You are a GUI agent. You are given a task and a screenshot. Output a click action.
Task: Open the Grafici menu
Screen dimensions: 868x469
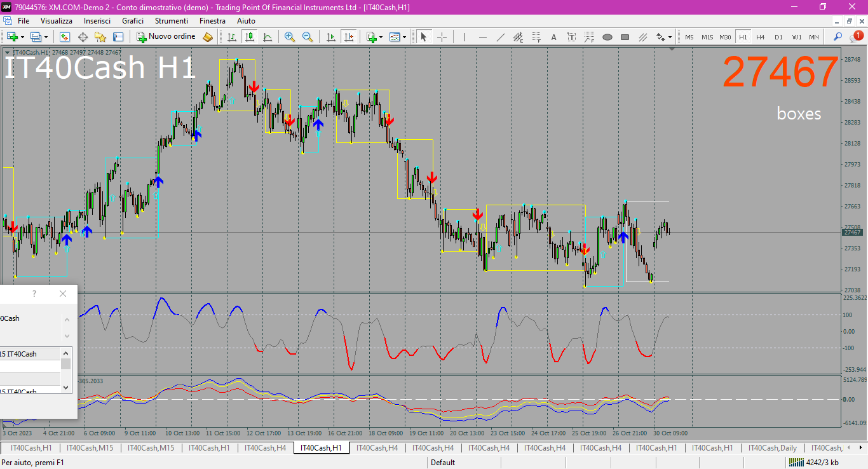133,21
